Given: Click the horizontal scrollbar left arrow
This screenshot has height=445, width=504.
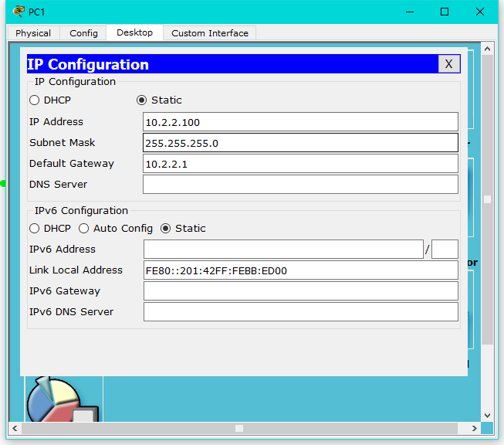Looking at the screenshot, I should (x=15, y=428).
